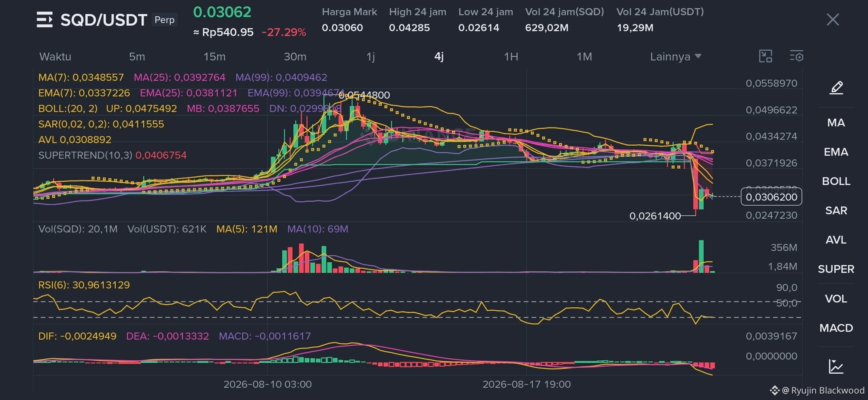Tap the Vol 24 Jam(USDT) value 19,29M

[x=635, y=28]
